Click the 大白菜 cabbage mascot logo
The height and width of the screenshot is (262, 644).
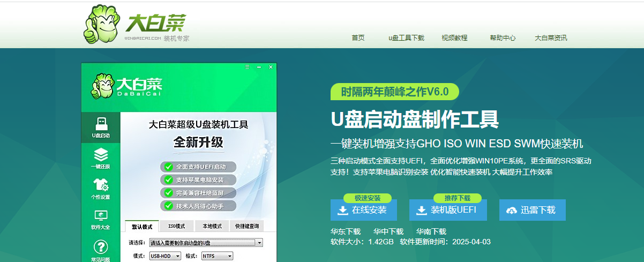103,25
